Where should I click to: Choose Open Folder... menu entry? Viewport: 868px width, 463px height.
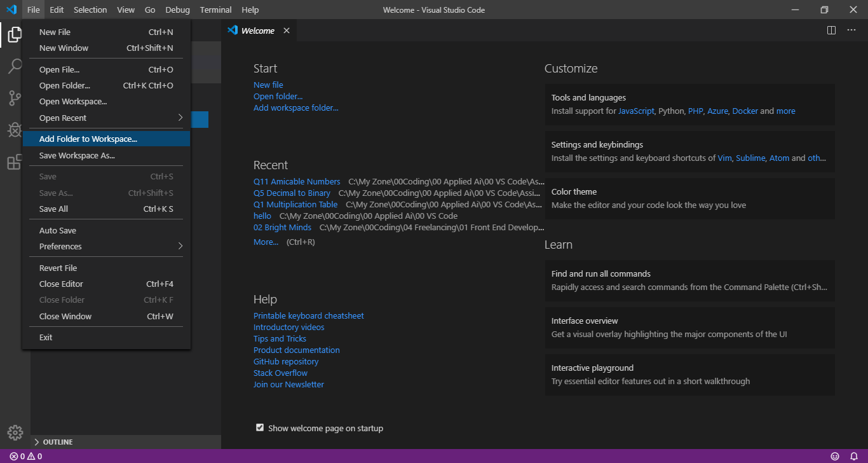[x=106, y=85]
